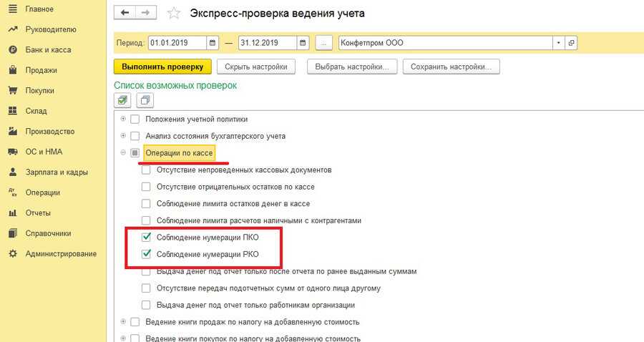Click the Операции Дт/Кт icon
The image size is (644, 342).
13,192
